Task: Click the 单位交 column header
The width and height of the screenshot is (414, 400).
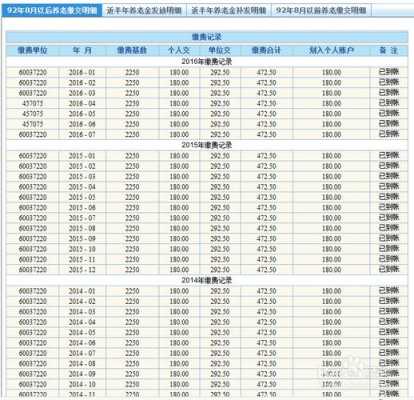Action: point(220,50)
